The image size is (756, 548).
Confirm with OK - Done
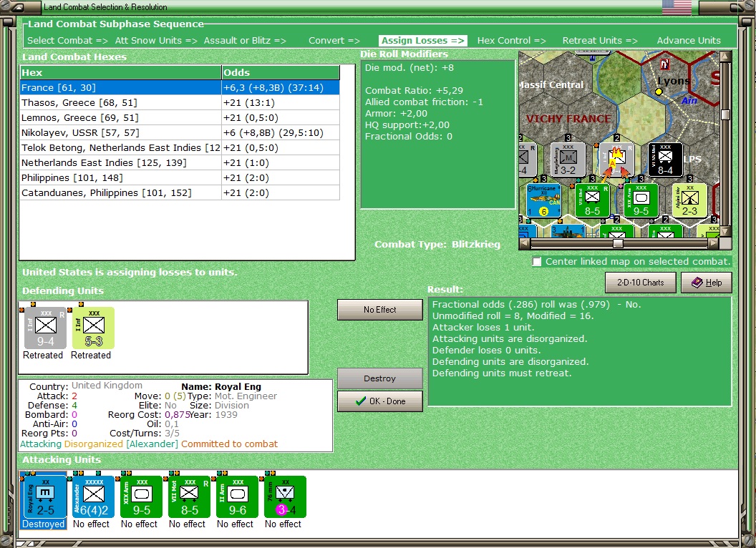[379, 401]
